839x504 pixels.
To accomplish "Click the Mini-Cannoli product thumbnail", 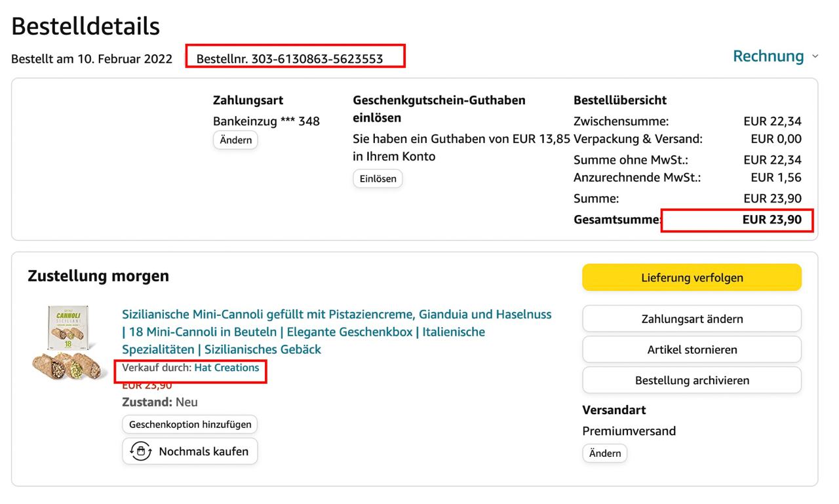I will 70,345.
